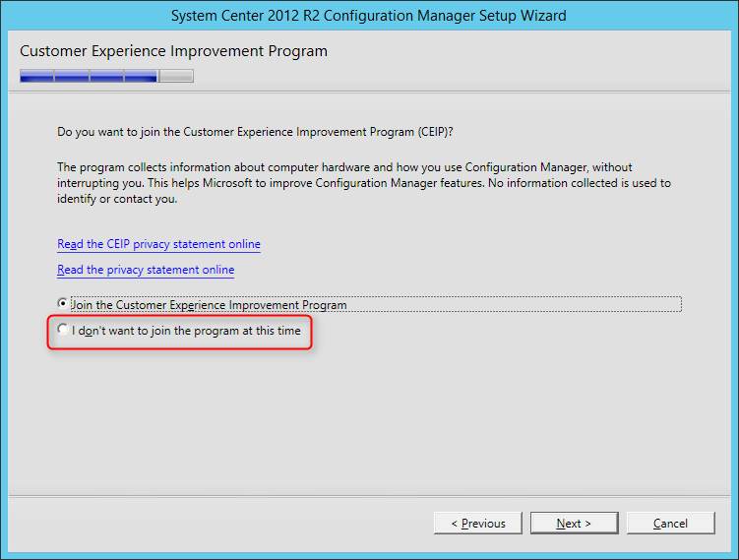Image resolution: width=739 pixels, height=560 pixels.
Task: Cancel the Configuration Manager setup
Action: [x=671, y=523]
